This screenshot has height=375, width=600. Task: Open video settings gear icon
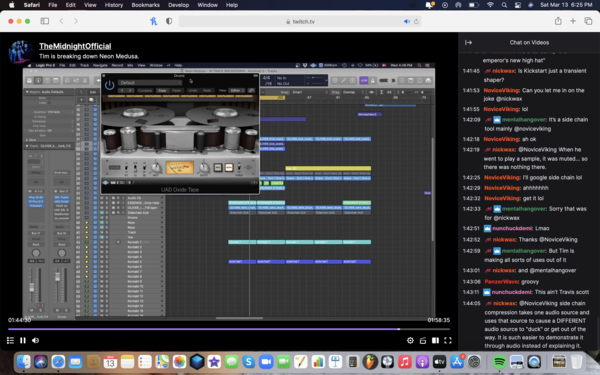pos(410,340)
